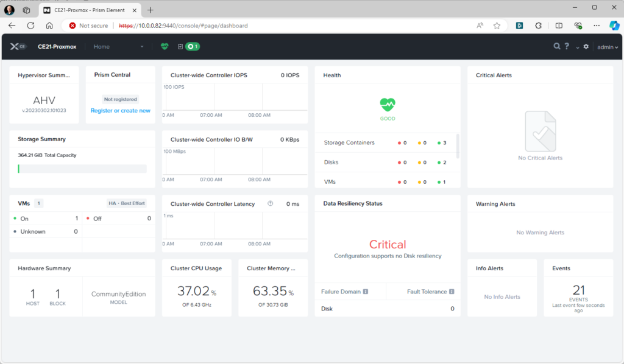This screenshot has width=624, height=364.
Task: Open the cluster health heart icon
Action: coord(165,46)
